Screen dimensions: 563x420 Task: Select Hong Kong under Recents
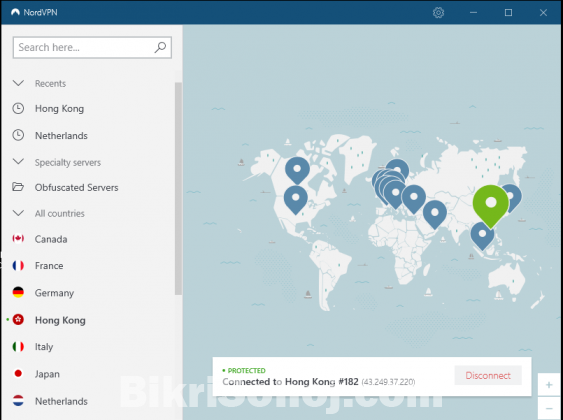59,109
